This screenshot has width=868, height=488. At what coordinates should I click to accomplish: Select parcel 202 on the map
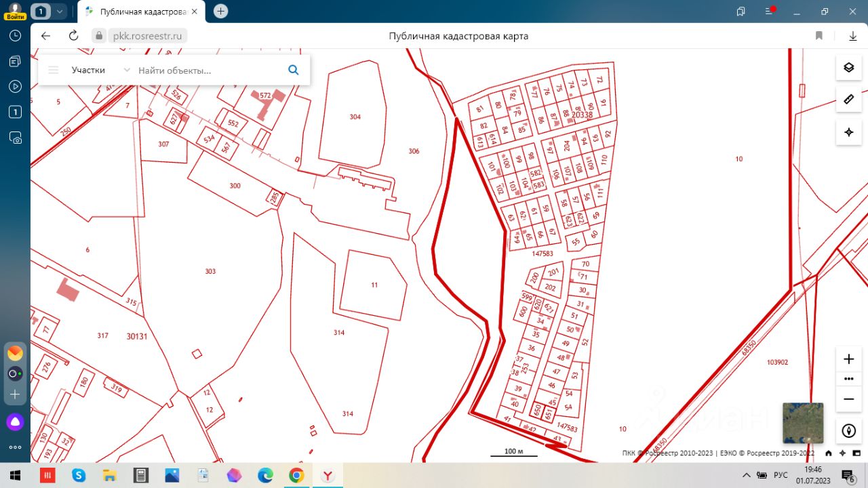tap(550, 288)
